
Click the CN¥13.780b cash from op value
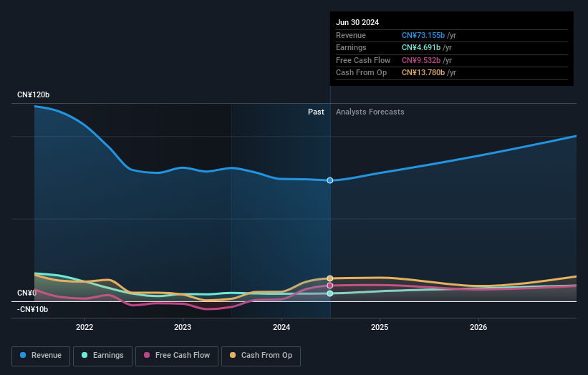pos(423,73)
